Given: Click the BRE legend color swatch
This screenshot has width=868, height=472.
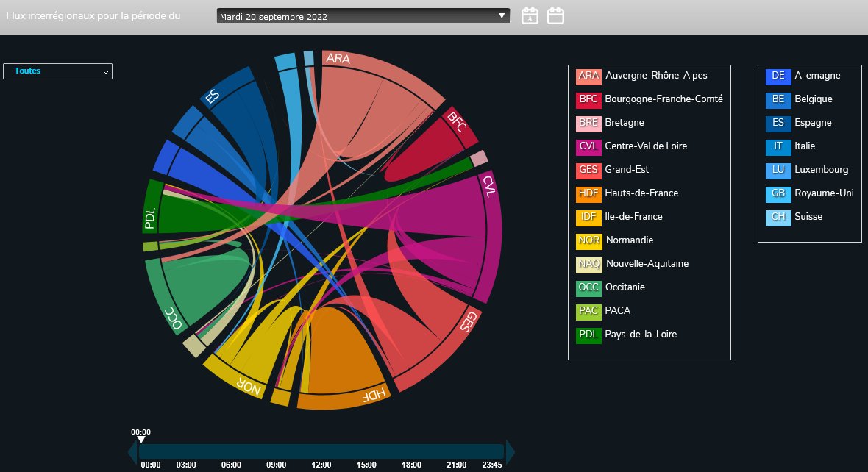Looking at the screenshot, I should (588, 123).
